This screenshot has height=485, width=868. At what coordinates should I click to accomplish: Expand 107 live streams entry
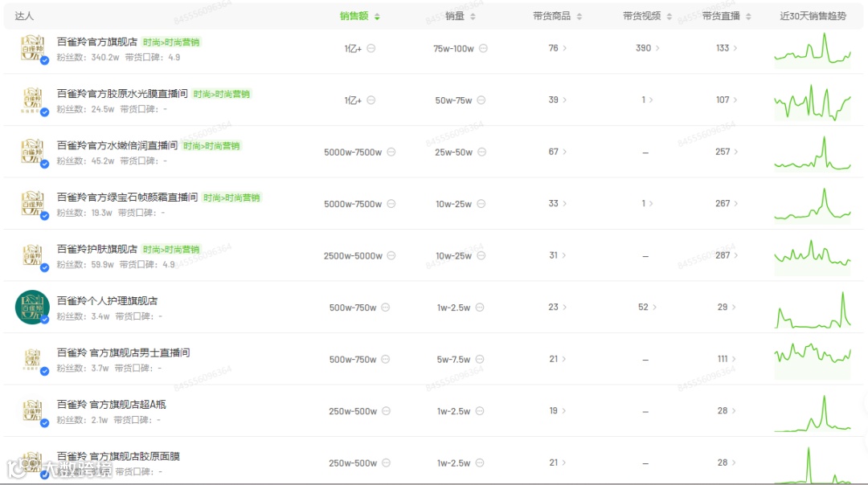(727, 100)
